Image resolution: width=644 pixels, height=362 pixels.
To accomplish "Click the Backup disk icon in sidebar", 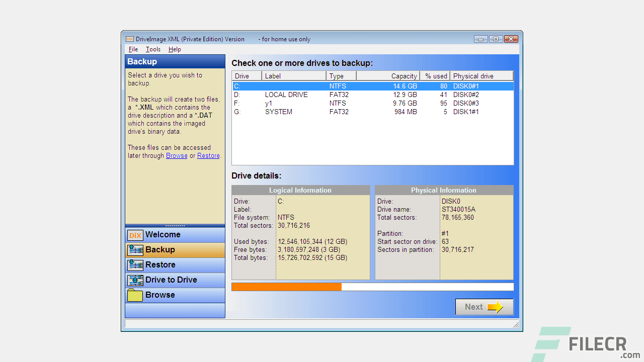I will (135, 250).
